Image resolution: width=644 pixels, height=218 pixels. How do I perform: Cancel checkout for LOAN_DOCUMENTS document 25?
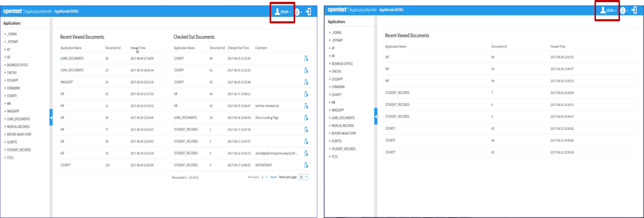pyautogui.click(x=306, y=118)
